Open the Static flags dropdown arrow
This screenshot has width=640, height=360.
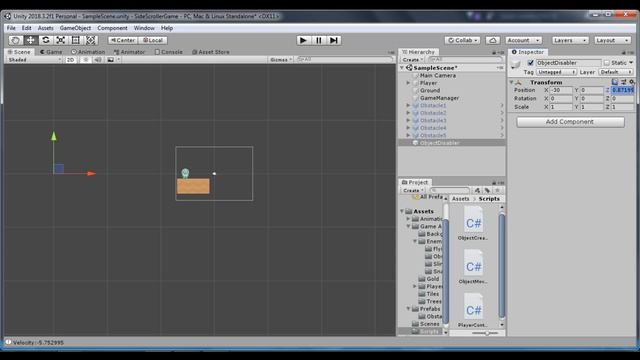[631, 62]
